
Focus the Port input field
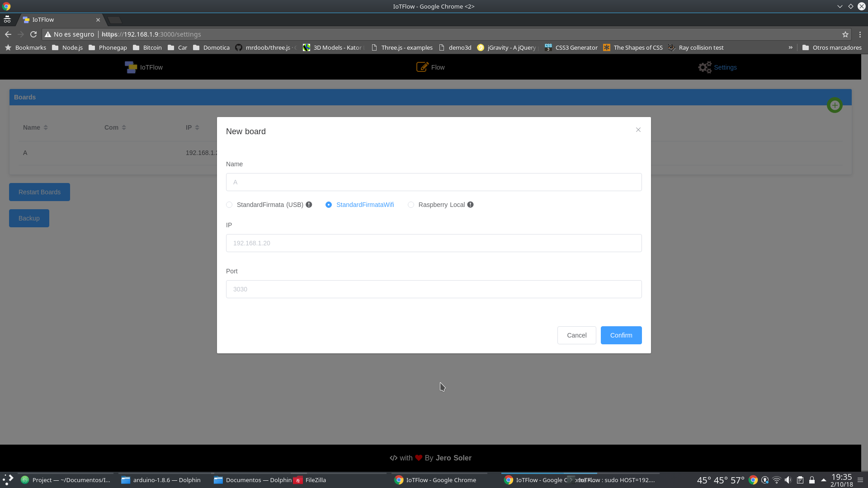click(x=434, y=289)
